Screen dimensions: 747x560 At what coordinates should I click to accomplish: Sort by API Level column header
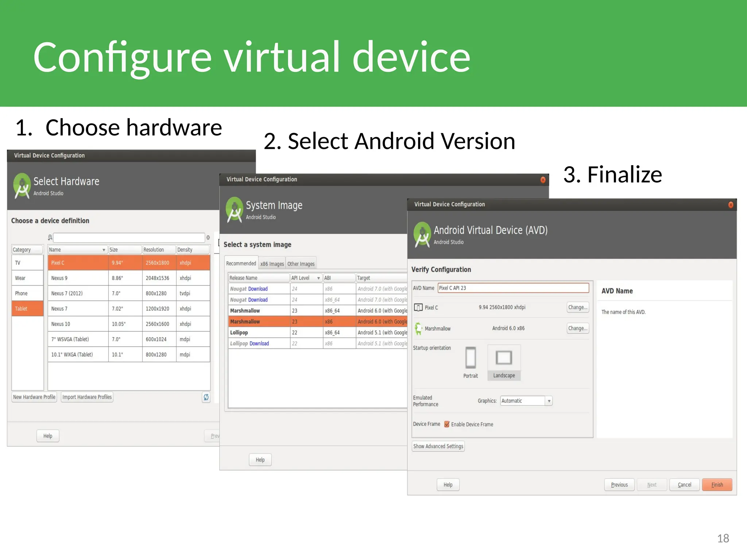pyautogui.click(x=306, y=278)
